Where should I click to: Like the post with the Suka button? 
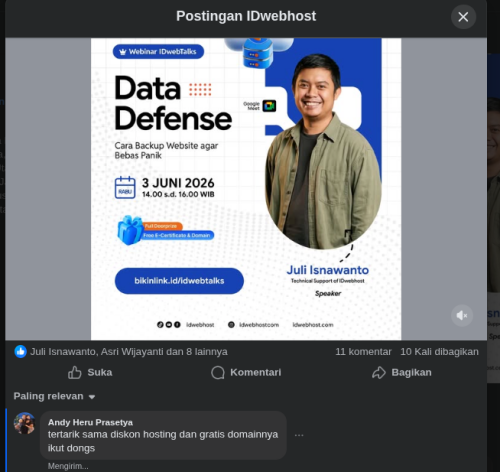pos(90,373)
